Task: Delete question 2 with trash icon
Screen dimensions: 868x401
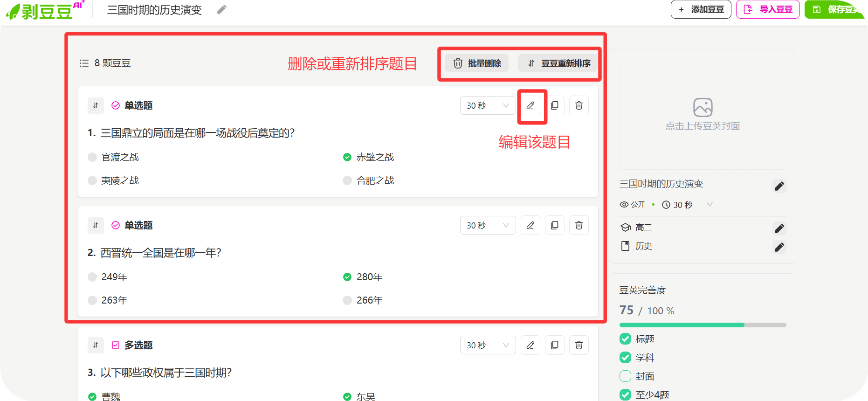Action: 579,225
